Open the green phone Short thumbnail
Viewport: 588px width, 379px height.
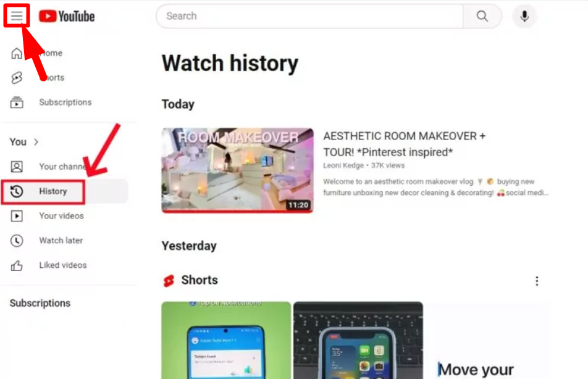(x=226, y=340)
